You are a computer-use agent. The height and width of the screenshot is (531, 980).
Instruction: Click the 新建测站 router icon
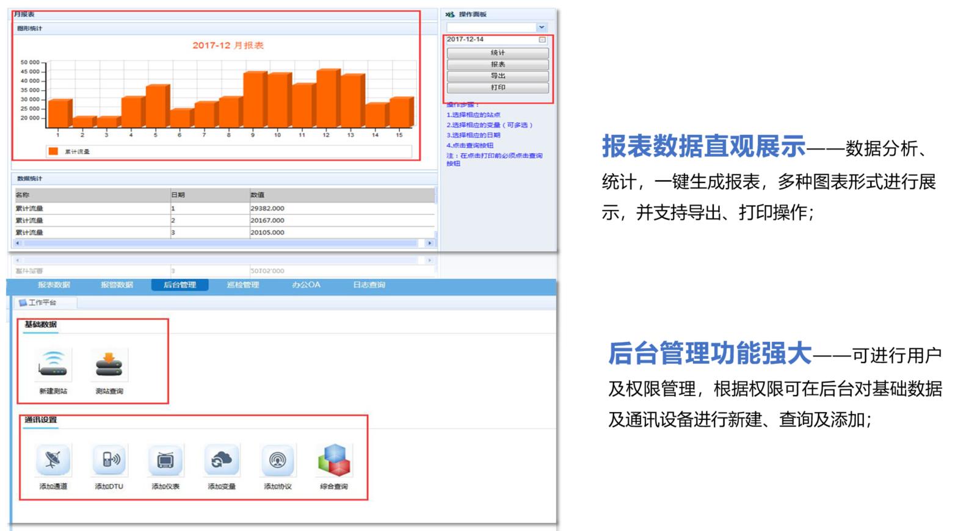[53, 364]
